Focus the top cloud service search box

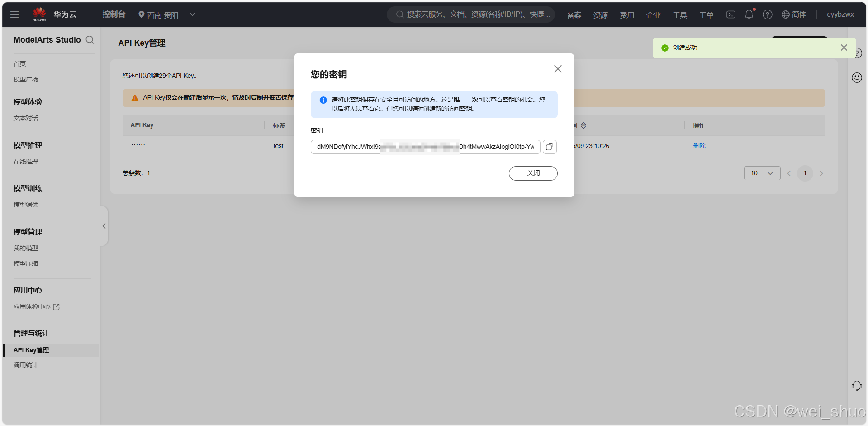[471, 14]
